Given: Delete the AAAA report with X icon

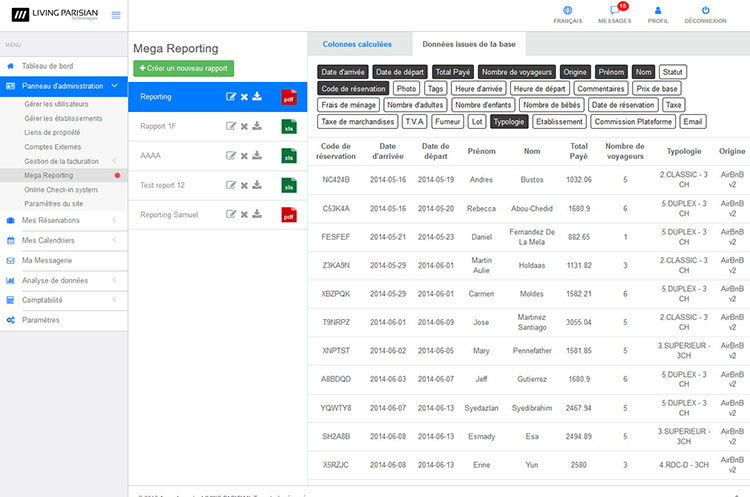Looking at the screenshot, I should (244, 155).
